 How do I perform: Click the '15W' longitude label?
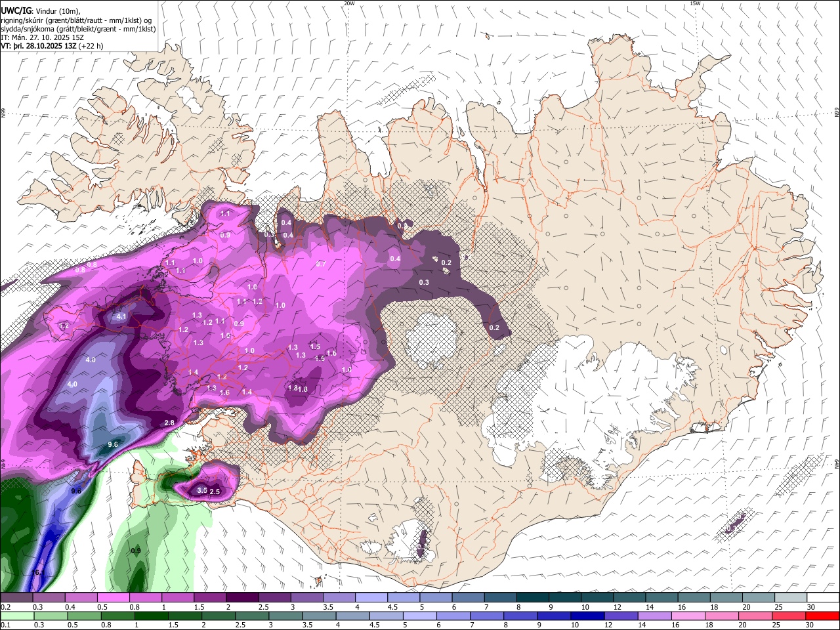click(x=695, y=3)
